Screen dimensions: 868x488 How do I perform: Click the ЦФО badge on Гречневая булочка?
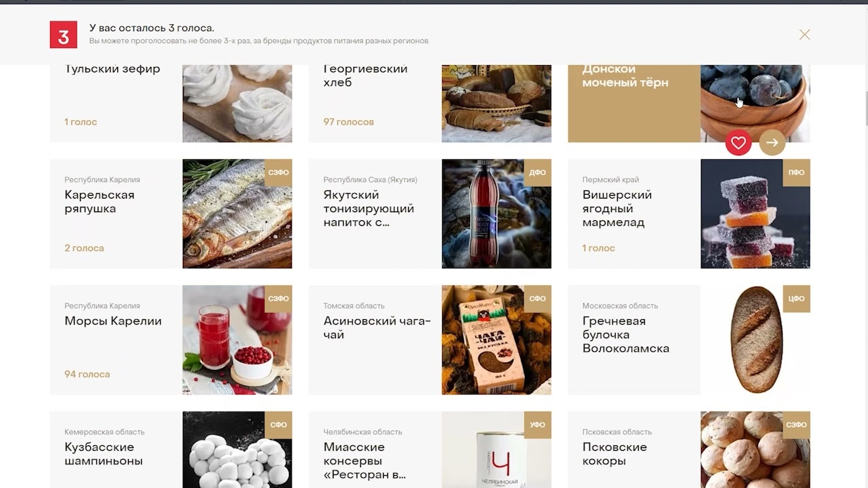tap(797, 299)
